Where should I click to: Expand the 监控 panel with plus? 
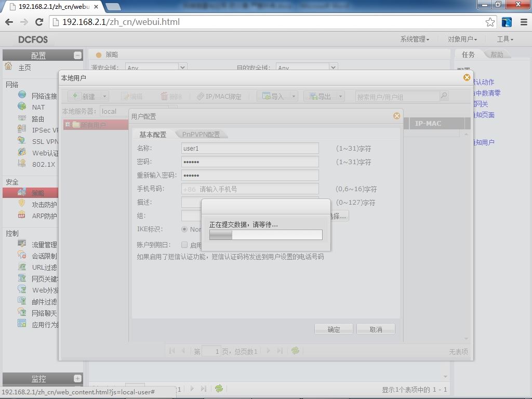pyautogui.click(x=77, y=378)
